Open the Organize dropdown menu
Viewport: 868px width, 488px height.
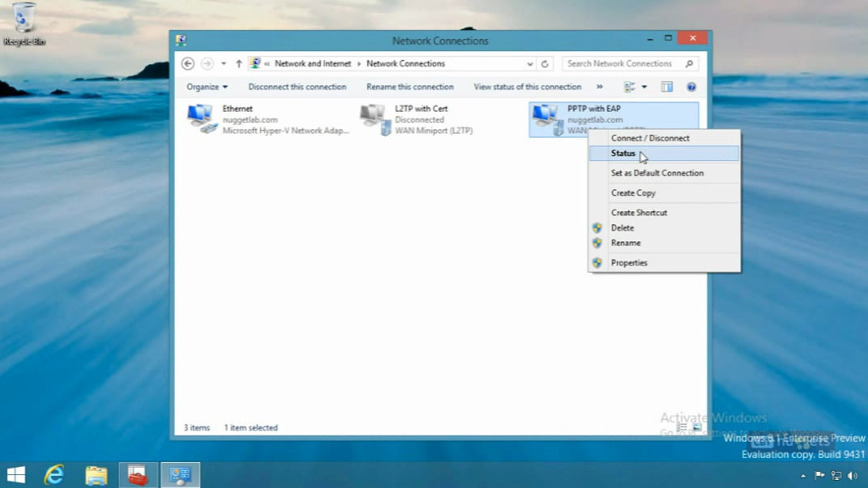pos(207,87)
